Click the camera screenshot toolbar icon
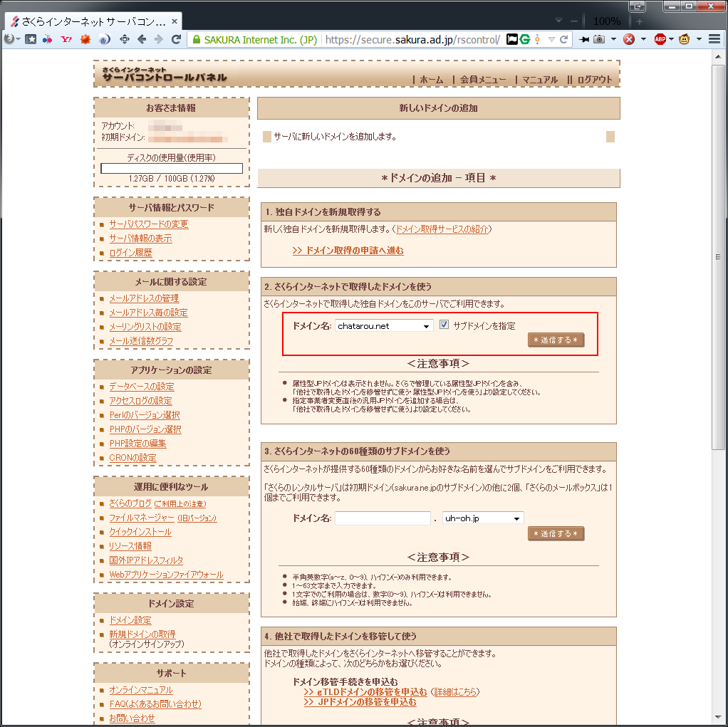This screenshot has width=728, height=727. [599, 39]
